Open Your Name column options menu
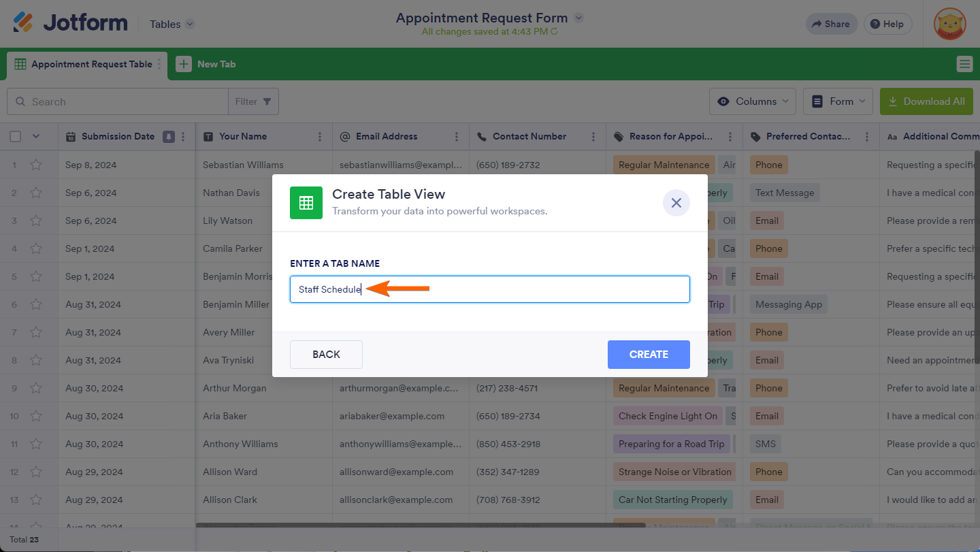 coord(320,137)
